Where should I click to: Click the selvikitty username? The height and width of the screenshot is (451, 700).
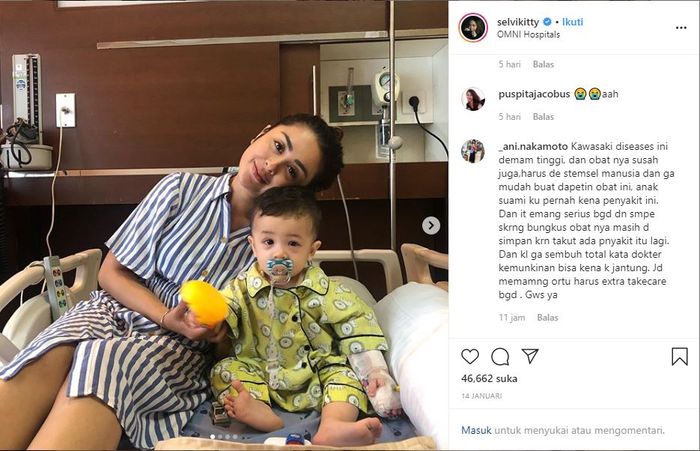[518, 22]
